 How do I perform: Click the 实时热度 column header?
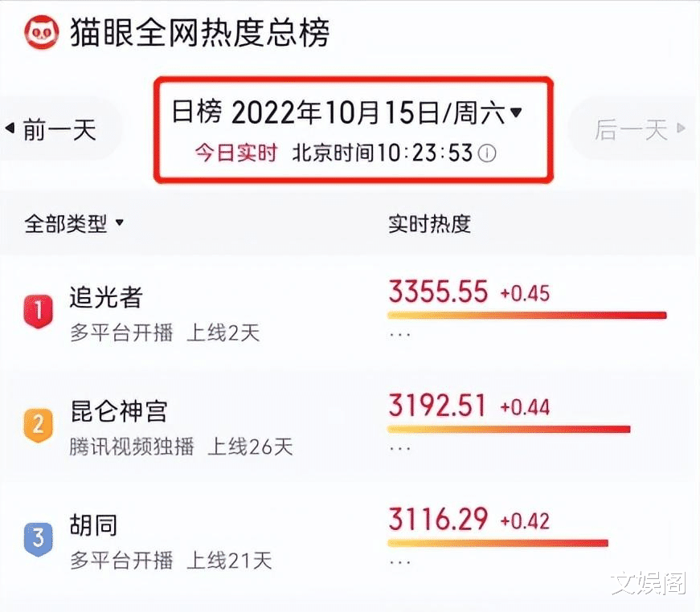(x=429, y=224)
